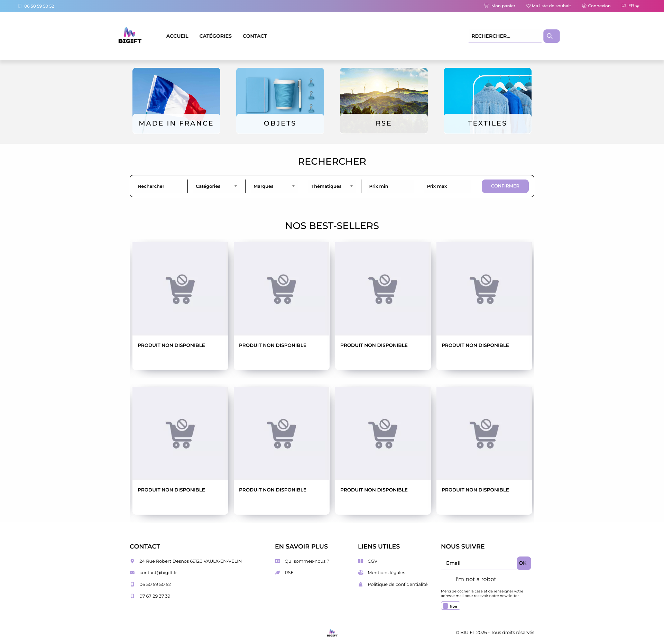The height and width of the screenshot is (644, 664).
Task: Follow the Mentions légales link
Action: point(386,572)
